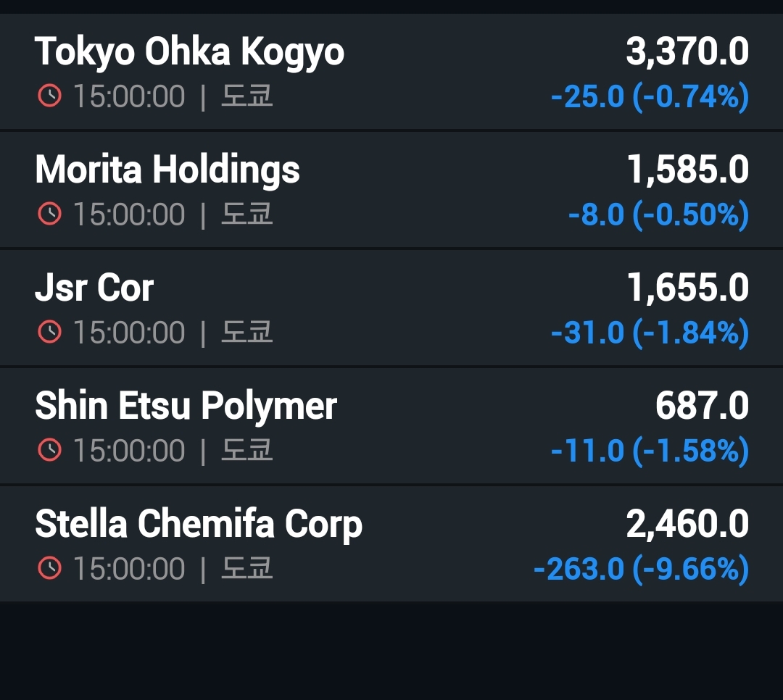
Task: Click the 1,585.0 price of Morita Holdings
Action: tap(687, 170)
